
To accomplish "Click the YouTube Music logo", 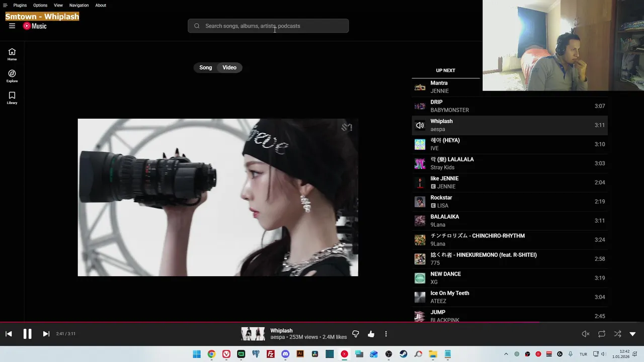I will 35,26.
